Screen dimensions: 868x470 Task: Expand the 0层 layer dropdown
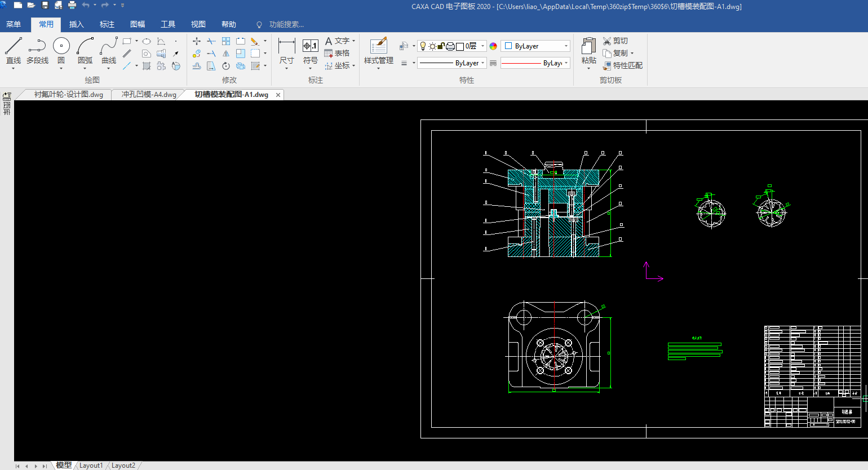point(482,46)
